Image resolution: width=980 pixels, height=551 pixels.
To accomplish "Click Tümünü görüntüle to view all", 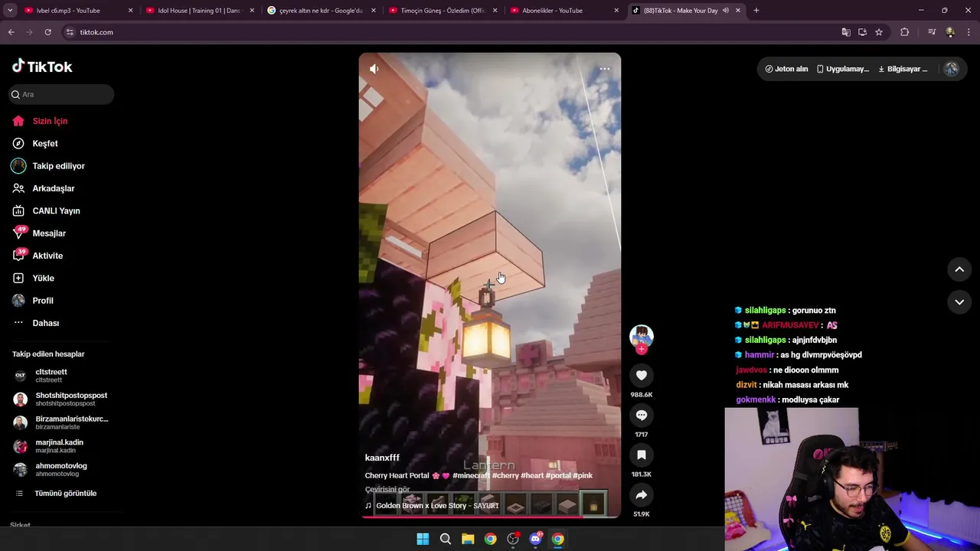I will click(65, 494).
